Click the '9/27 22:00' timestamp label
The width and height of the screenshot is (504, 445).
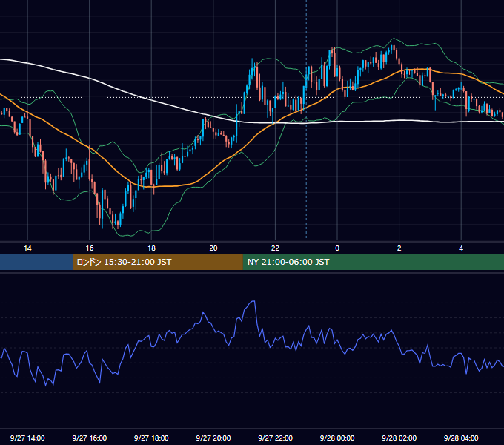[x=275, y=438]
